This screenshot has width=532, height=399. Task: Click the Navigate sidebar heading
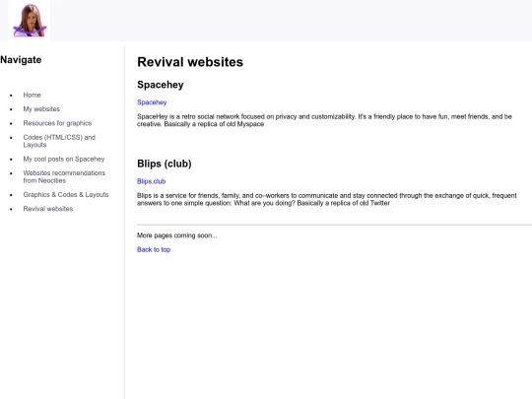pos(21,60)
